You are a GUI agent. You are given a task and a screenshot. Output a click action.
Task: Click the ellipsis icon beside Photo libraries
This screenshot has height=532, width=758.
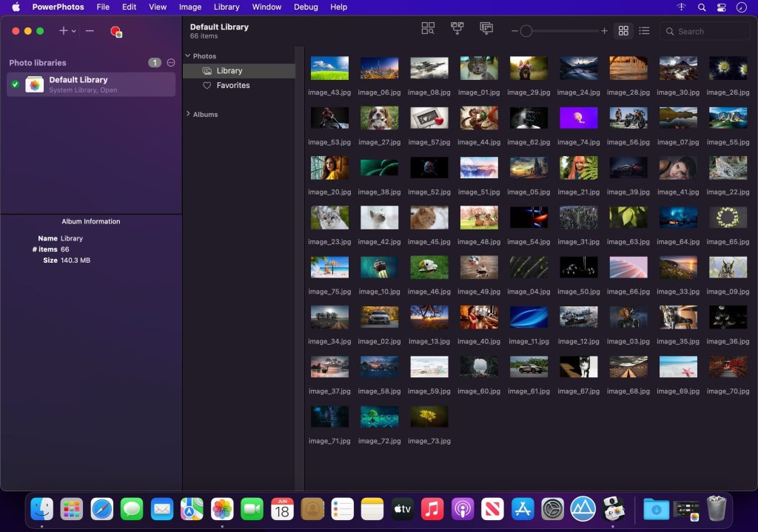point(171,63)
